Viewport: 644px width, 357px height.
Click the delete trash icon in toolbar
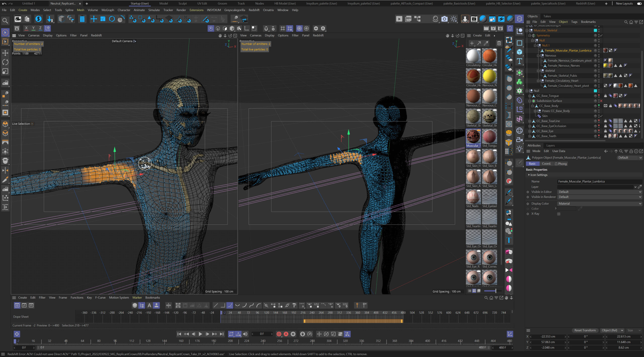point(82,19)
